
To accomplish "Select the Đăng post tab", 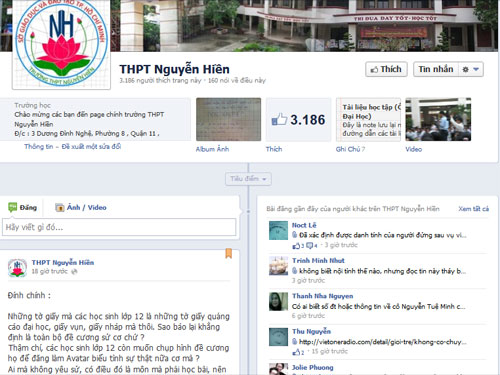I will tap(23, 207).
